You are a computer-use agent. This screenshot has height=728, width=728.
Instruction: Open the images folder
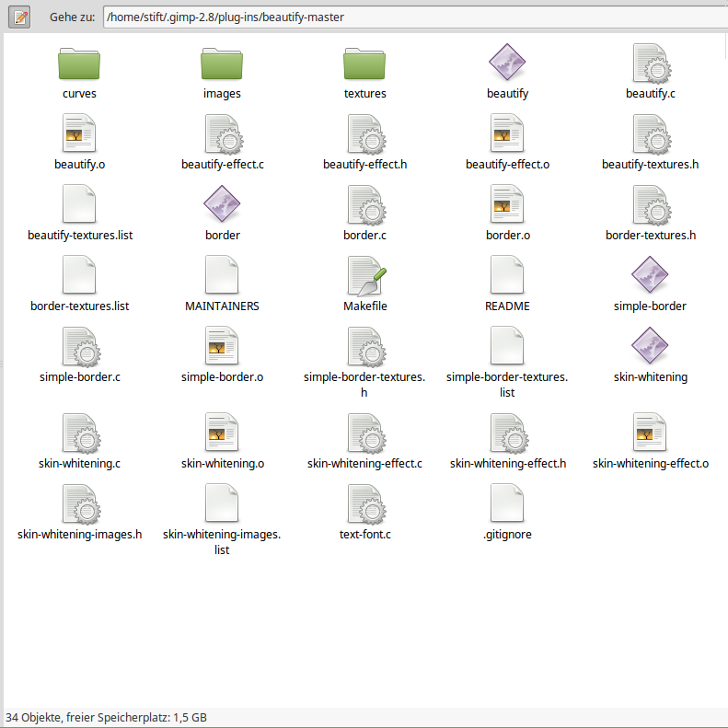[x=222, y=65]
